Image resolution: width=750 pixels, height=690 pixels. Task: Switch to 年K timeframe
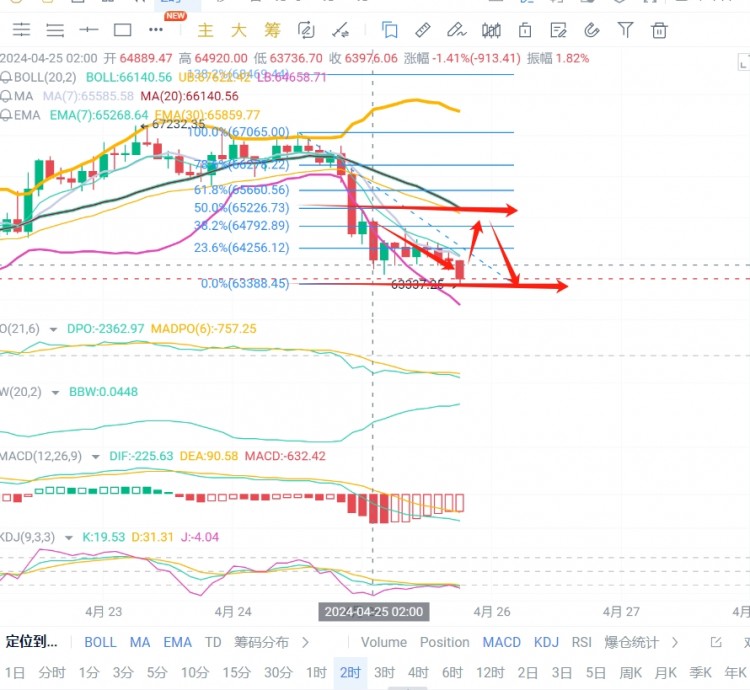736,673
